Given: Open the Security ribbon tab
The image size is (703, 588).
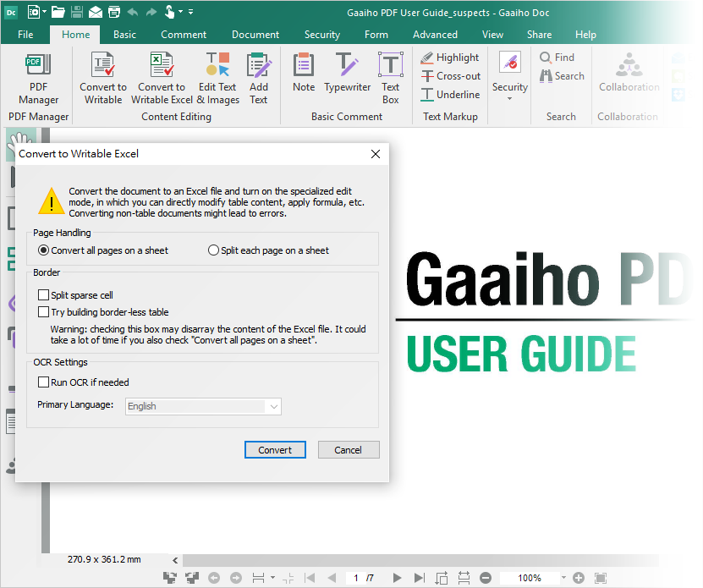Looking at the screenshot, I should click(x=322, y=35).
